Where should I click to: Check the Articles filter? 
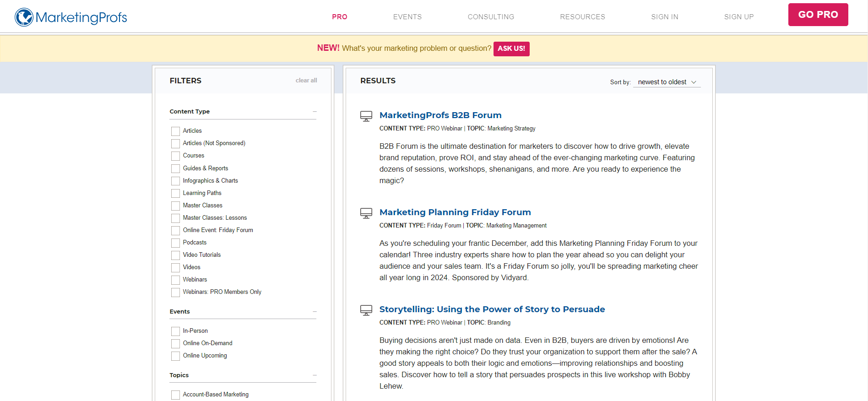pos(175,131)
